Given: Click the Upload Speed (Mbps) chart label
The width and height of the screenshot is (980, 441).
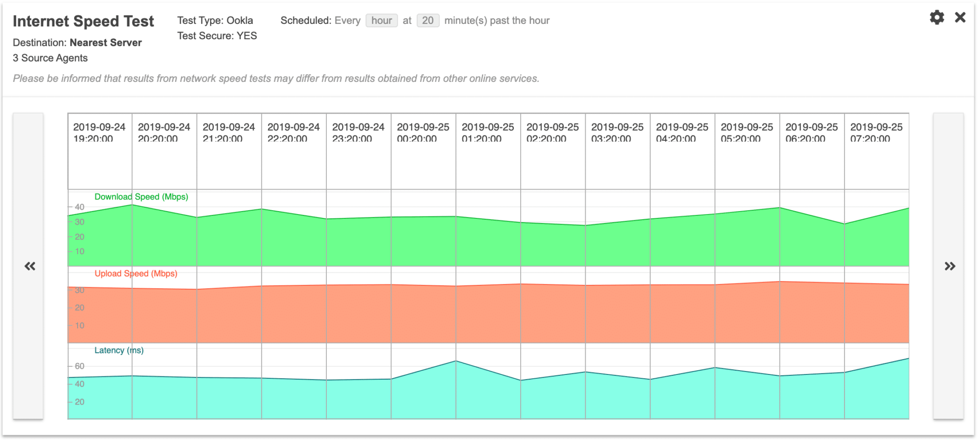Looking at the screenshot, I should click(136, 273).
